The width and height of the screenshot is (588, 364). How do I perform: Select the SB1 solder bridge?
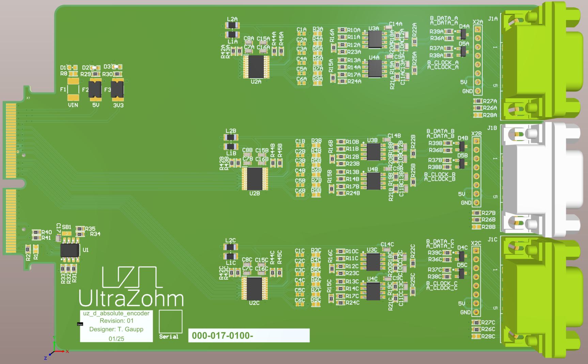coord(67,234)
